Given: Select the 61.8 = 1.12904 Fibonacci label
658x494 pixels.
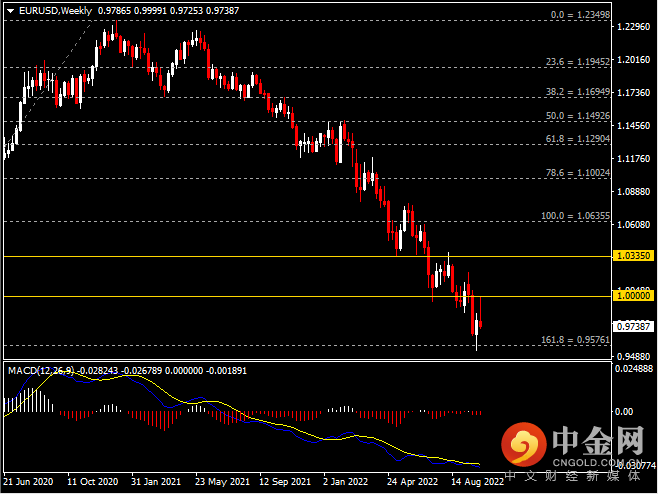Looking at the screenshot, I should [x=578, y=139].
